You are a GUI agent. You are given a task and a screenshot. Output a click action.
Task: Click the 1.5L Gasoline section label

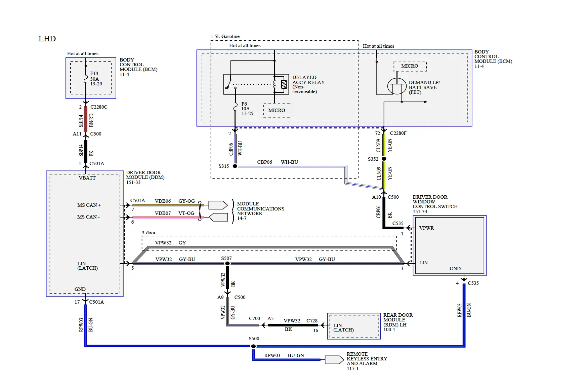pos(224,36)
